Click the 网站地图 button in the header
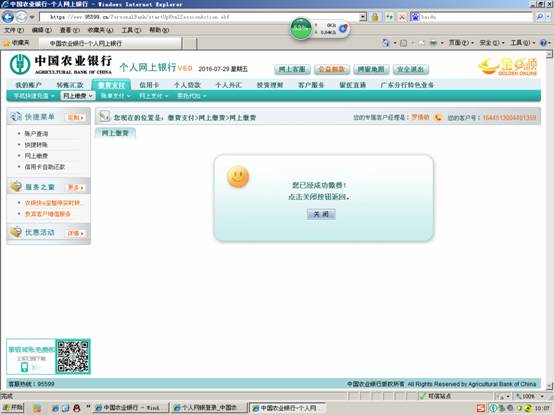Viewport: 554px width, 415px height. [x=371, y=69]
